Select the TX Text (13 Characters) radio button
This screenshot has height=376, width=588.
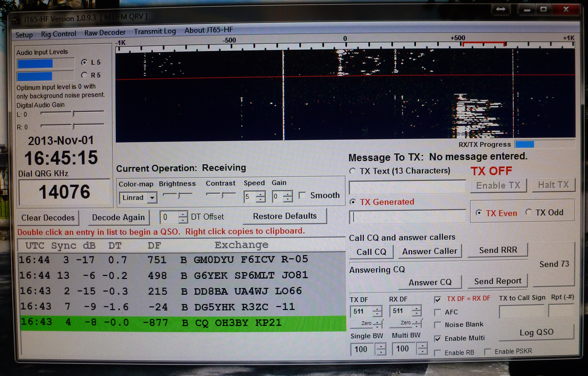pos(352,171)
